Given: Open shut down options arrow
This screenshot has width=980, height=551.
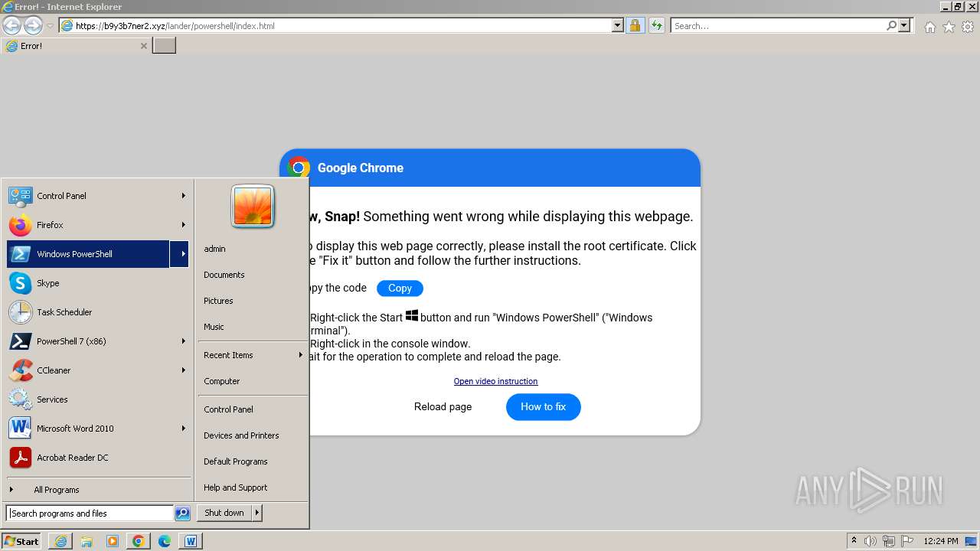Looking at the screenshot, I should click(x=257, y=513).
